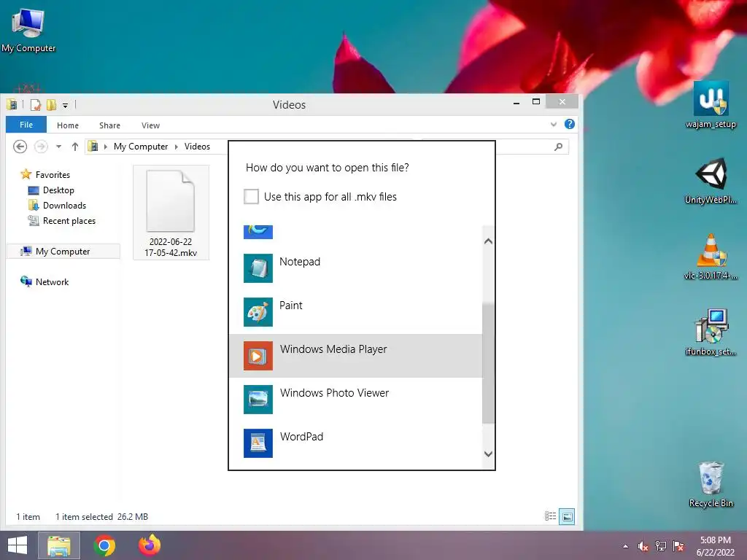This screenshot has height=560, width=747.
Task: Launch Firefox from taskbar
Action: (x=150, y=545)
